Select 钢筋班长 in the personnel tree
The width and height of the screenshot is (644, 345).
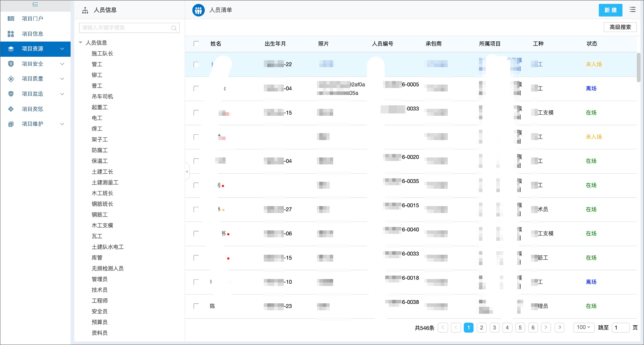pos(102,204)
